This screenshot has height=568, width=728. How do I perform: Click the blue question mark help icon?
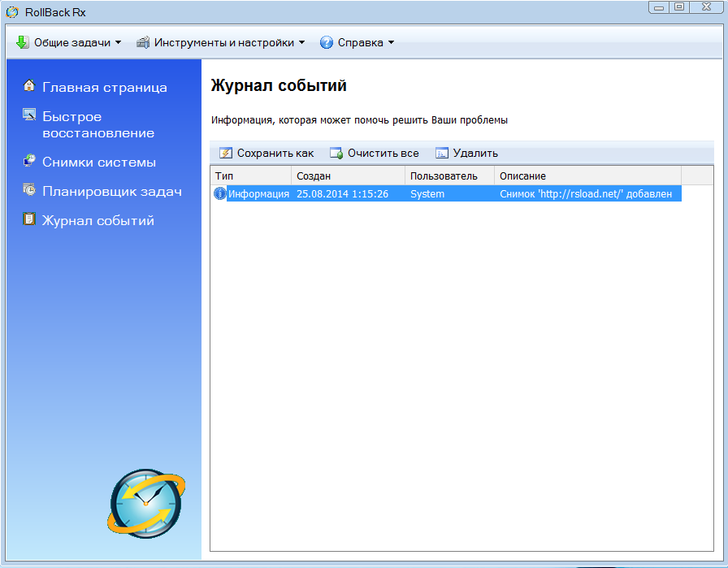click(x=327, y=42)
